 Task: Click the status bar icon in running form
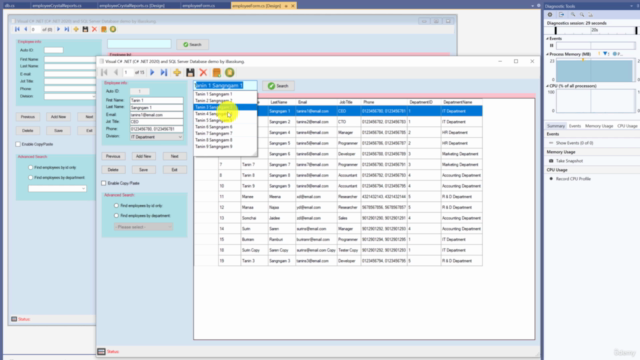101,351
